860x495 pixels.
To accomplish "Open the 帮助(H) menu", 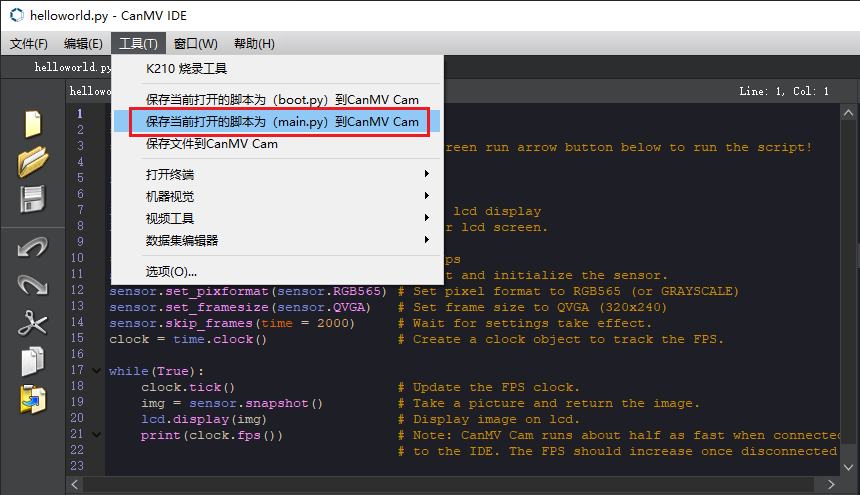I will pos(254,44).
